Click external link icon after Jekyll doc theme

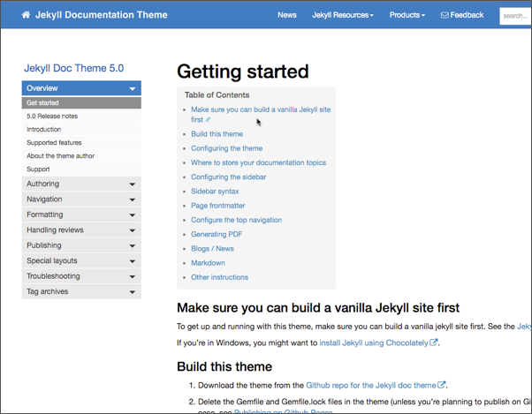[x=441, y=385]
